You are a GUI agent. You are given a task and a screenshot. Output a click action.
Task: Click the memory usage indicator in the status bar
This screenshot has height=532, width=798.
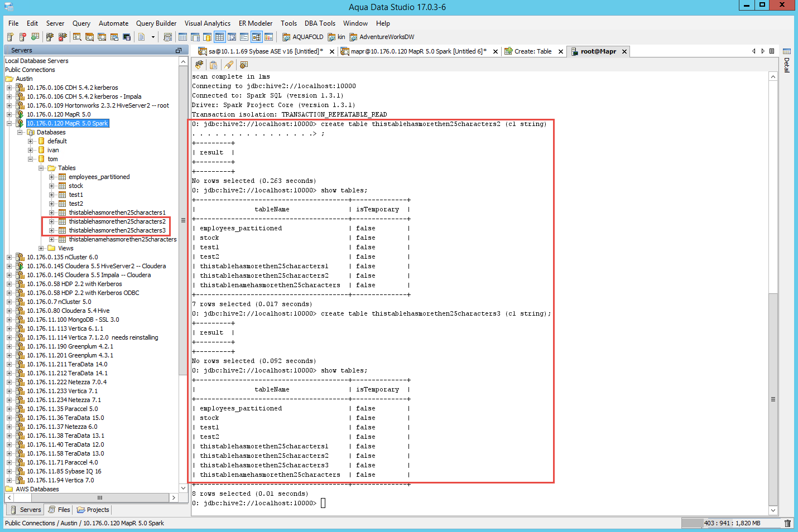pos(732,523)
